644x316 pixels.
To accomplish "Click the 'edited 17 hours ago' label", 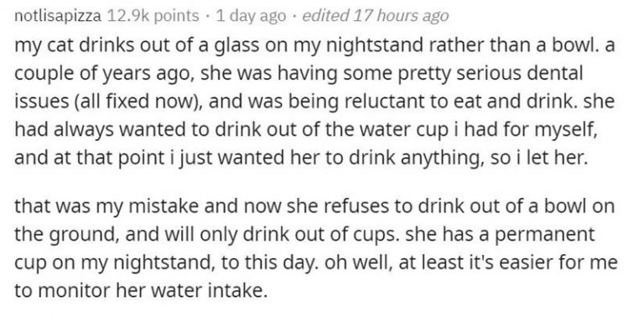I will pyautogui.click(x=375, y=16).
